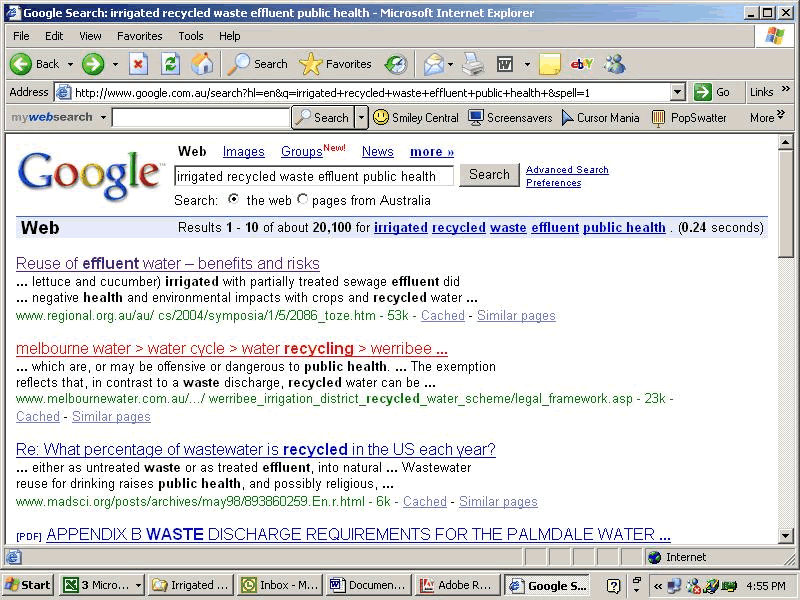The width and height of the screenshot is (800, 600).
Task: Click the Refresh page icon
Action: point(171,64)
